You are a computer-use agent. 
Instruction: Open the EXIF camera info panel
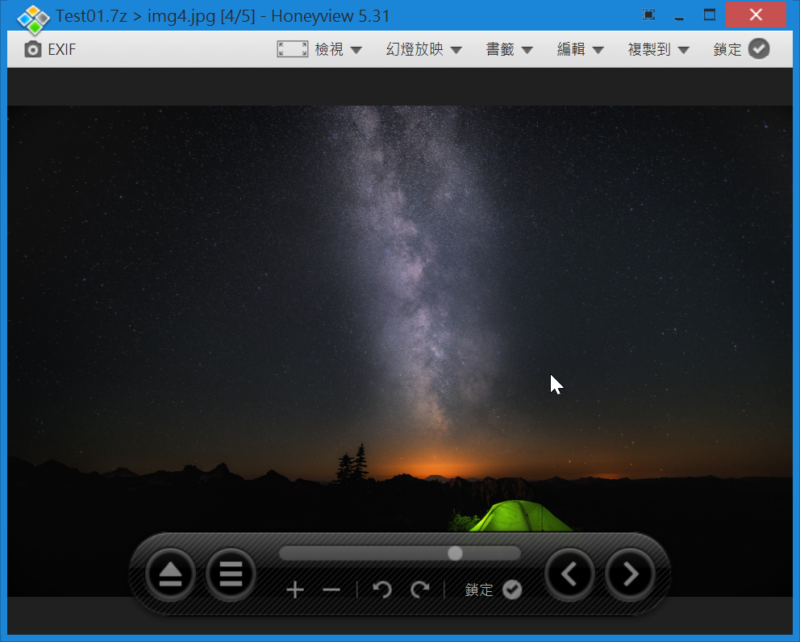[x=50, y=50]
